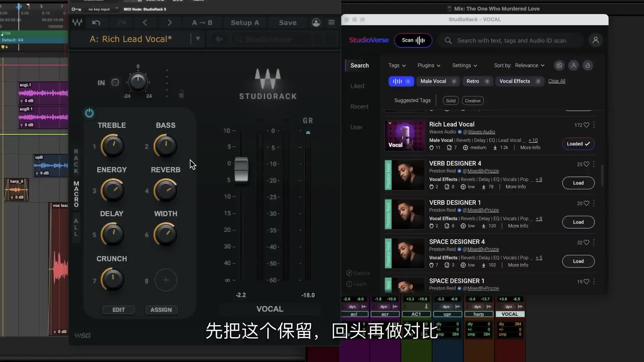
Task: Go to previous preset arrow
Action: tap(145, 22)
